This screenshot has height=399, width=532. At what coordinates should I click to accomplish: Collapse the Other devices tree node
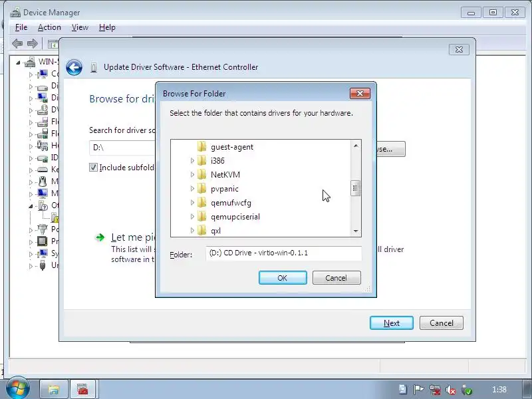click(31, 206)
